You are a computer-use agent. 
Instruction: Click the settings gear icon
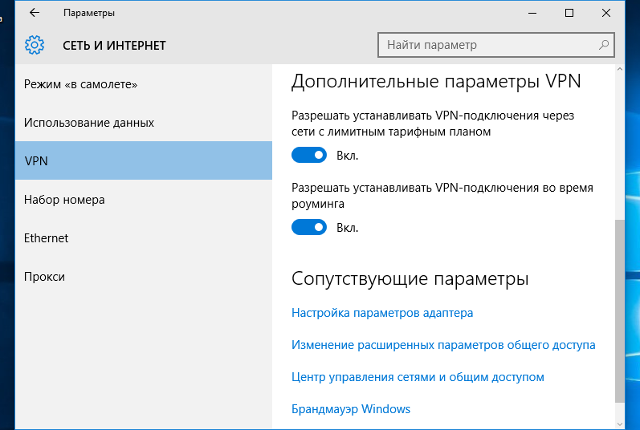pyautogui.click(x=35, y=45)
